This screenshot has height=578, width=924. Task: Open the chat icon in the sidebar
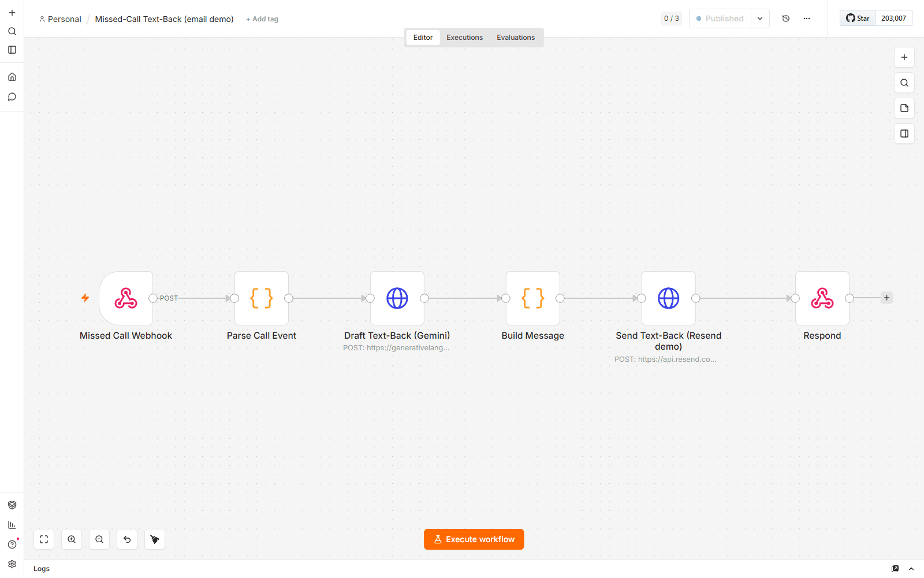click(x=12, y=97)
